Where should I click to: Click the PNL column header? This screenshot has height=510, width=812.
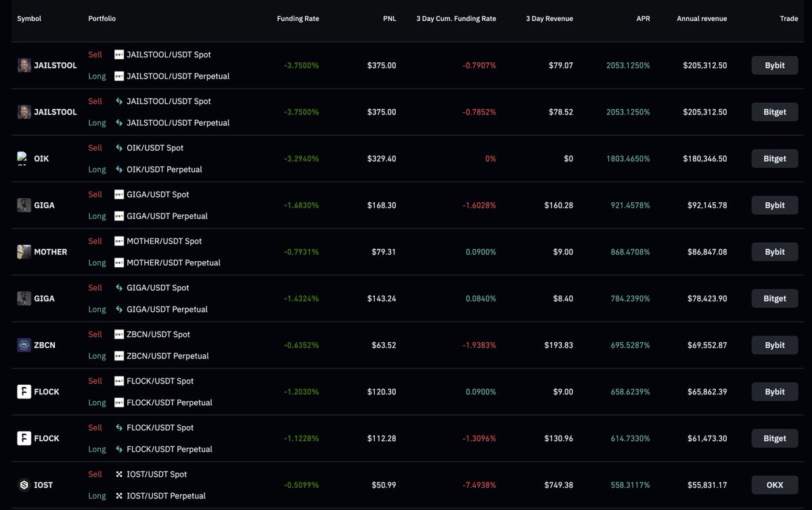389,19
